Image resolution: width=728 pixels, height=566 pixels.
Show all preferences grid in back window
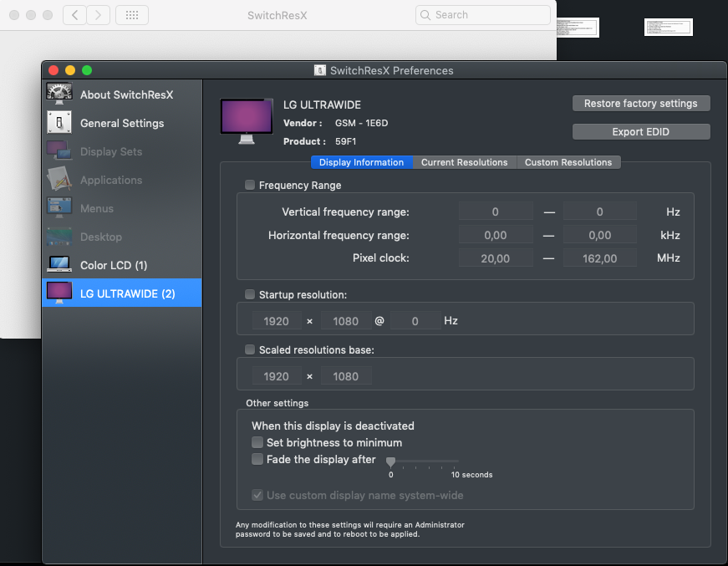pyautogui.click(x=132, y=15)
